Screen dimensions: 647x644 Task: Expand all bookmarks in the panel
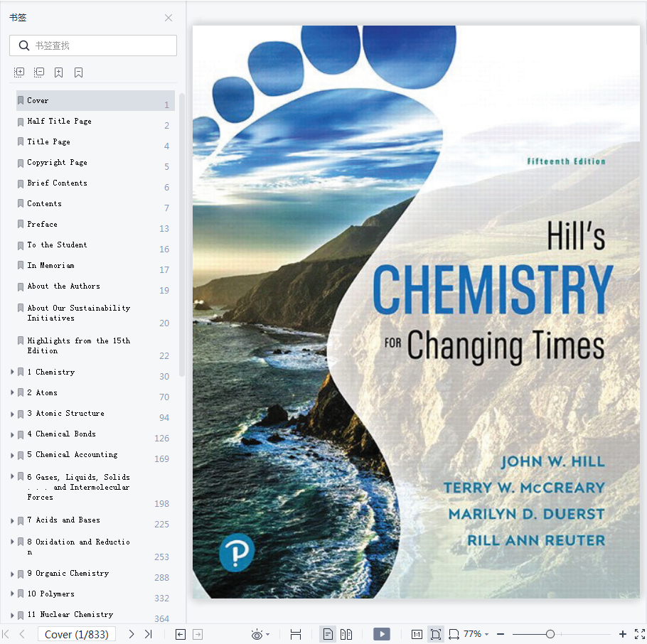coord(19,73)
